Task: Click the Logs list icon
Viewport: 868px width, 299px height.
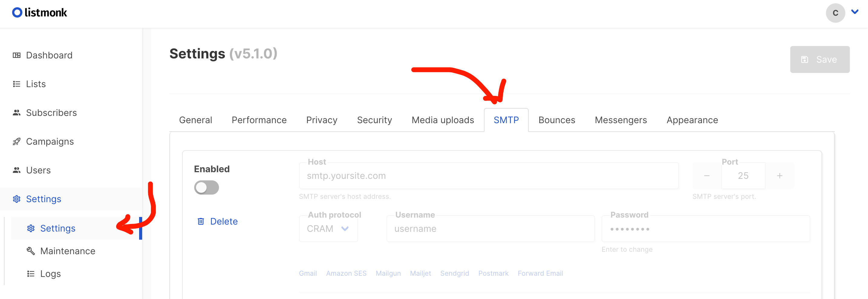Action: (31, 274)
